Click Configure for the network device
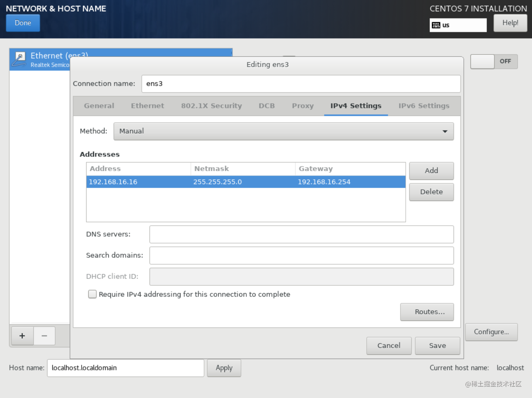 (x=491, y=332)
